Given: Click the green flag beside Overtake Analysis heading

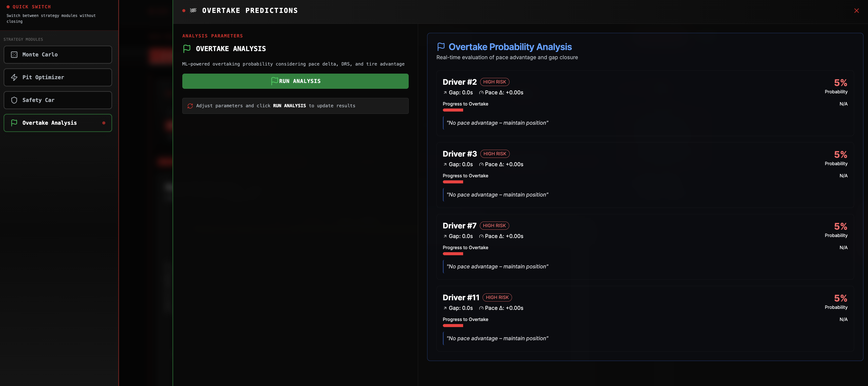Looking at the screenshot, I should click(x=187, y=49).
